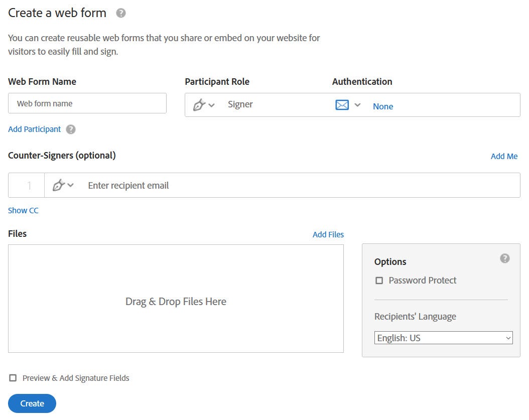This screenshot has width=529, height=420.
Task: Check Preview & Add Signature Fields
Action: pos(13,378)
